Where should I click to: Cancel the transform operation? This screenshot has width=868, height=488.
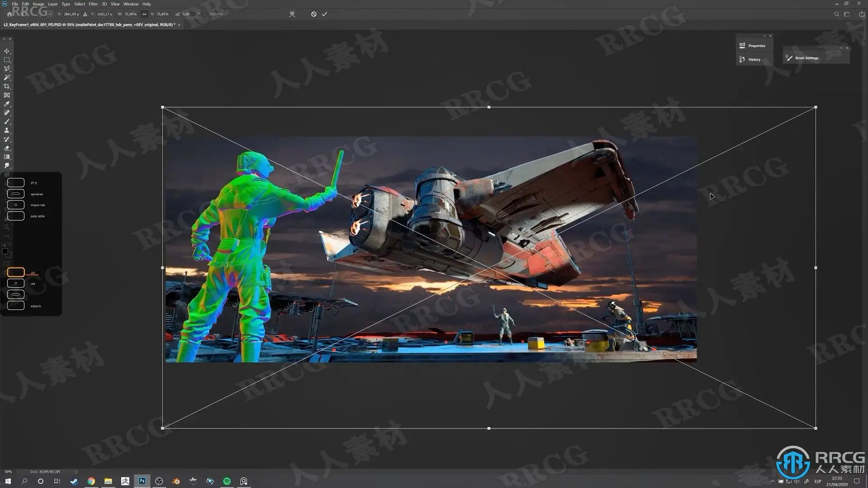[x=314, y=14]
